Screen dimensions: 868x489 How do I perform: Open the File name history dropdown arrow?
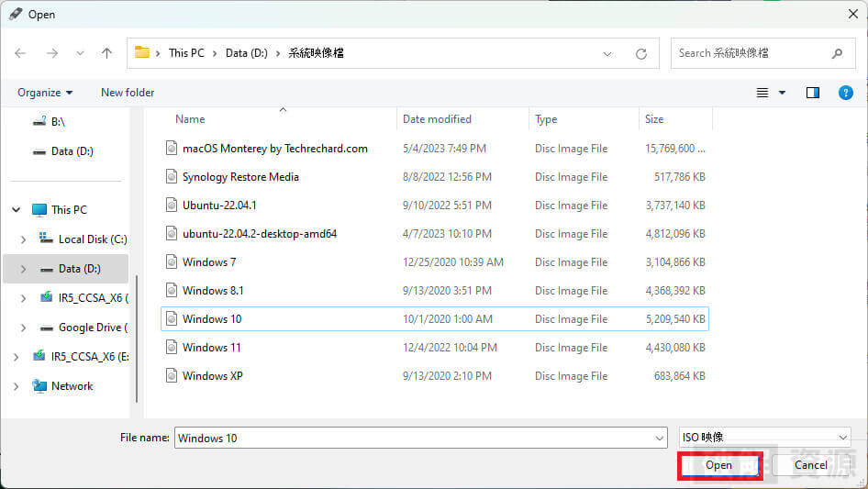pos(660,438)
